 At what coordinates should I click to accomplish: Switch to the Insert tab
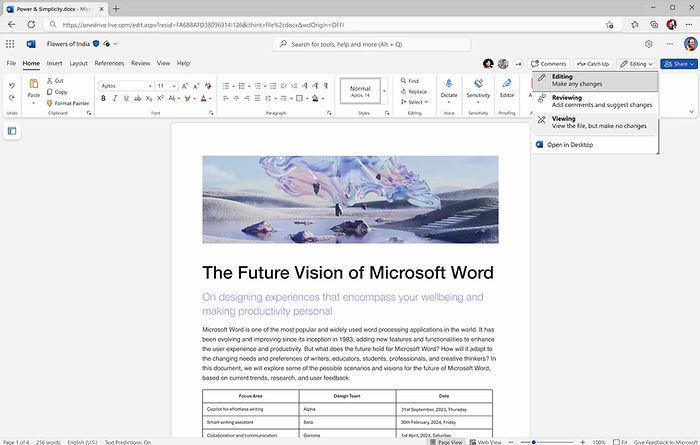pyautogui.click(x=54, y=63)
